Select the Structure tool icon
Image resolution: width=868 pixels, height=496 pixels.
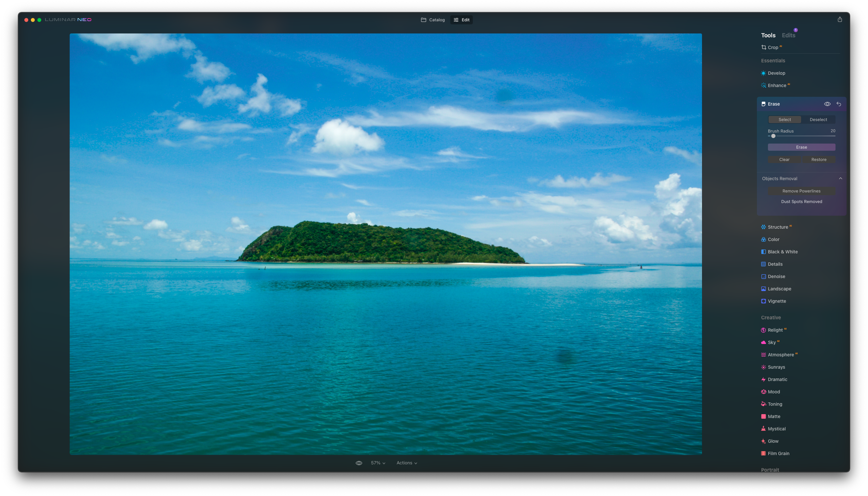763,227
